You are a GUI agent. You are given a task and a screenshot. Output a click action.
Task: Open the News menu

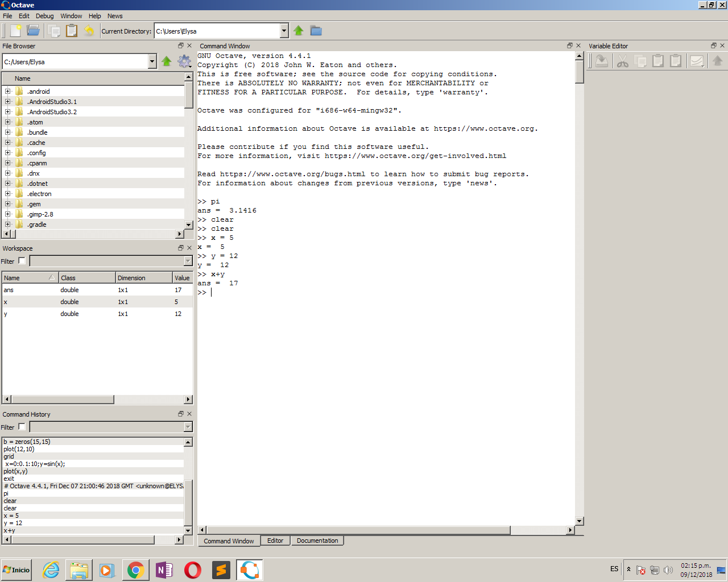coord(115,16)
